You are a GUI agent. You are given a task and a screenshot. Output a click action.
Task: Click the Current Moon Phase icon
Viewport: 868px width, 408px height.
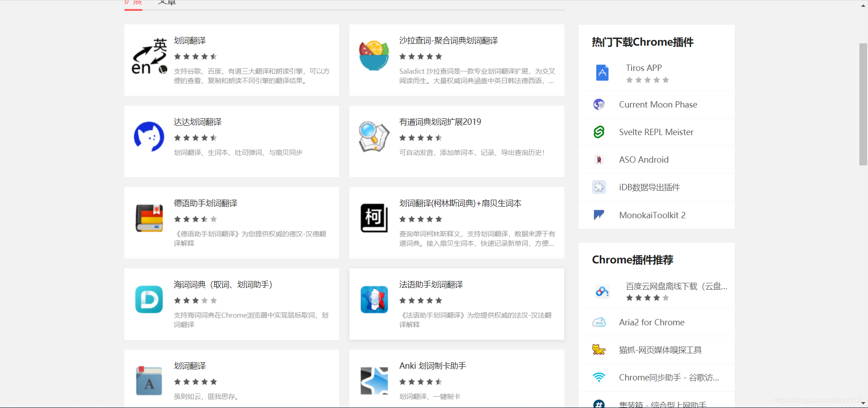pyautogui.click(x=599, y=104)
